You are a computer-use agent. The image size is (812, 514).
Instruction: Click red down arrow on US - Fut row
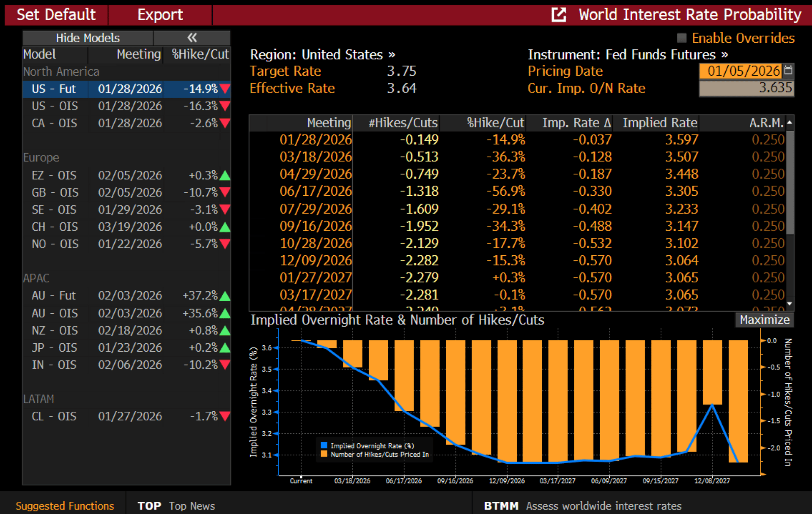pos(225,89)
